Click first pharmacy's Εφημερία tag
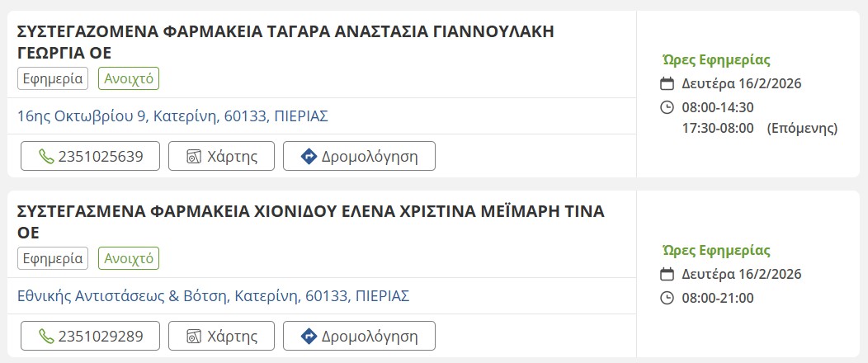Screen dimensions: 868x363 tap(53, 78)
